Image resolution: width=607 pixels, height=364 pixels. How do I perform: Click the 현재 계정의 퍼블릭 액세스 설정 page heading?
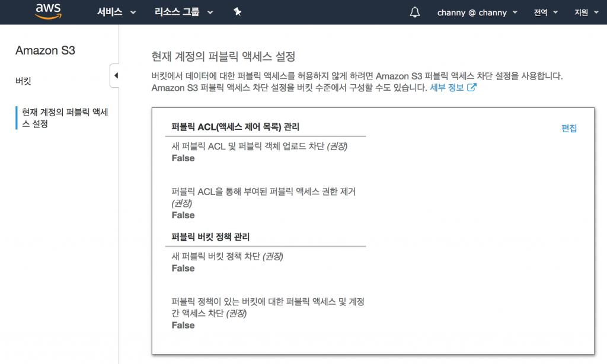tap(223, 56)
